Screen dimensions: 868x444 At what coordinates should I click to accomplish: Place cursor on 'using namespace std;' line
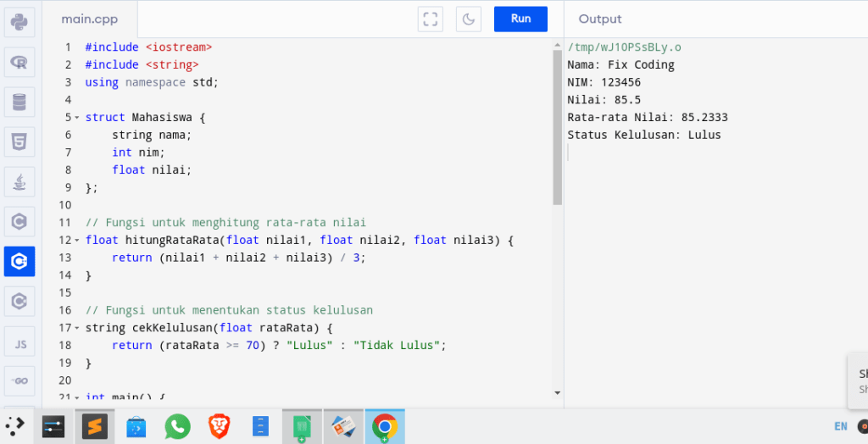point(152,82)
